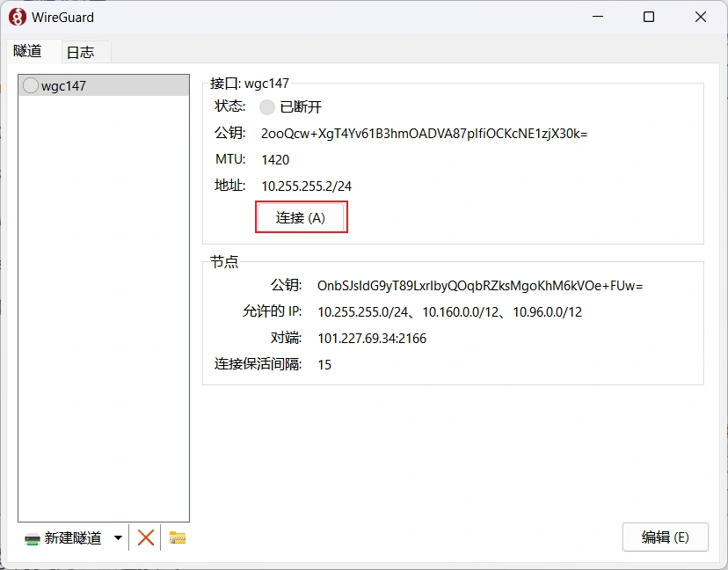Close the WireGuard window
Screen dimensions: 728x570
701,17
